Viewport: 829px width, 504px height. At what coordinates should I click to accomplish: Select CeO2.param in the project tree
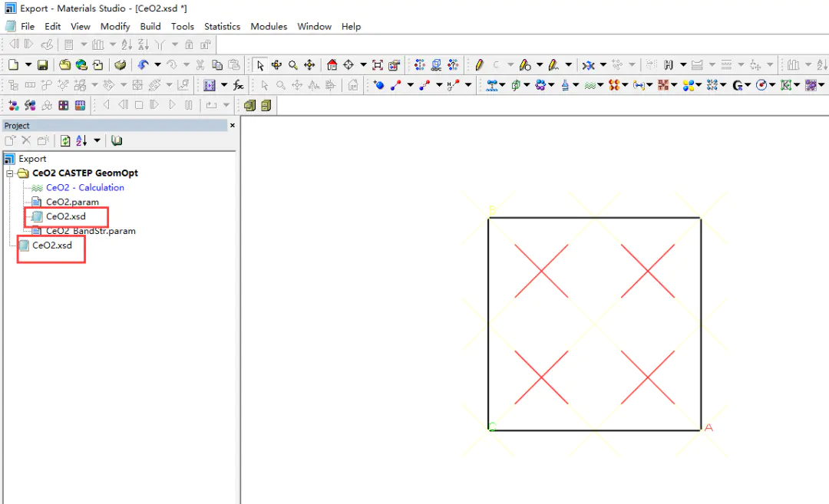tap(72, 202)
